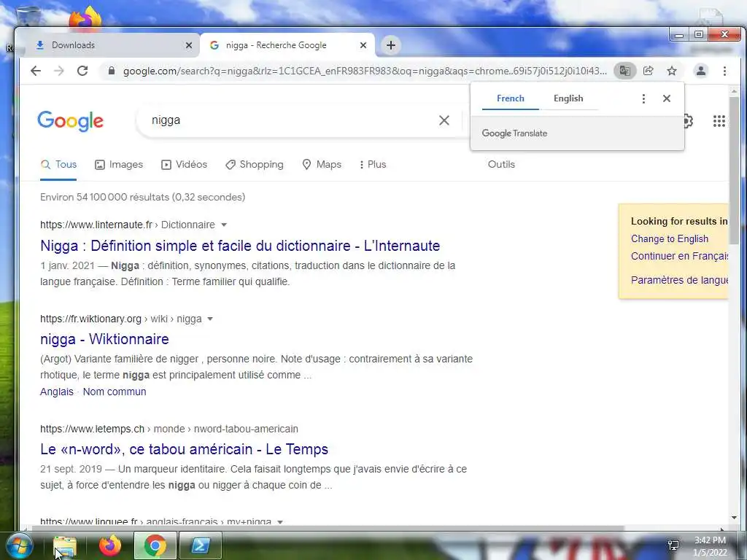Open the L'Internaute dictionary definition result
Screen dimensions: 747x560
point(240,246)
